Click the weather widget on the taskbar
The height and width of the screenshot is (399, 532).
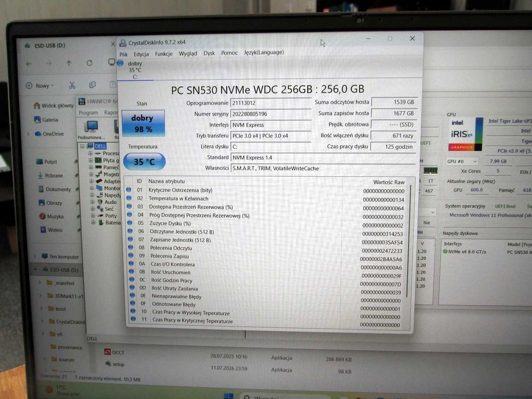point(61,390)
